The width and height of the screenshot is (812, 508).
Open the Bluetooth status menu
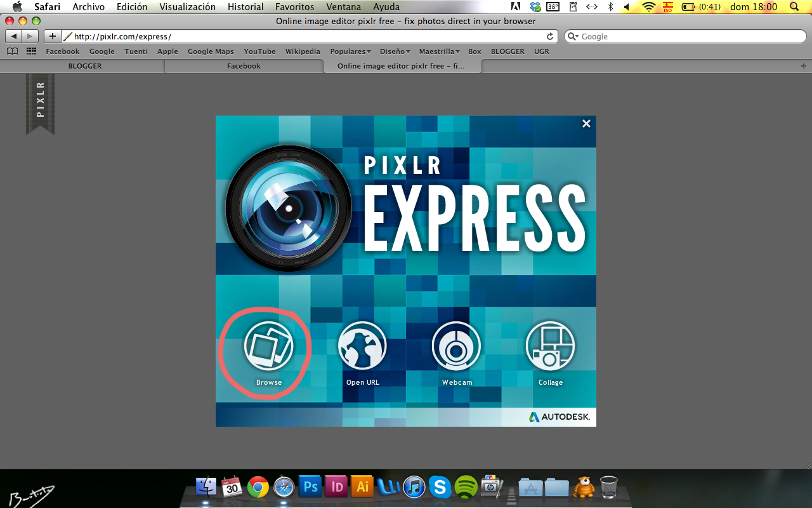coord(610,7)
